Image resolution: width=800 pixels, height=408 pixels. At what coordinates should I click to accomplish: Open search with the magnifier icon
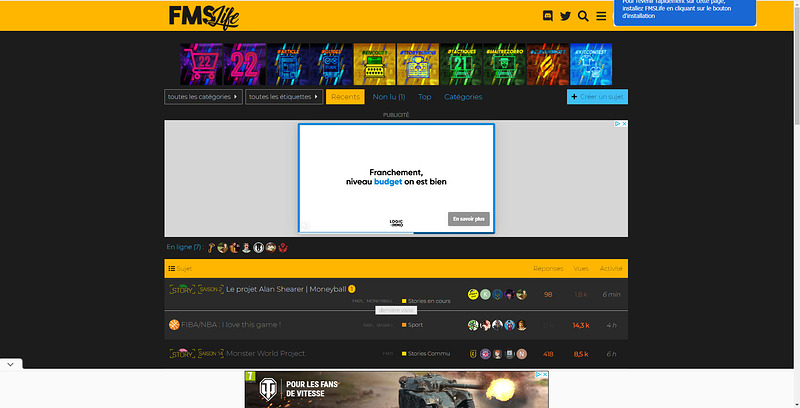(583, 16)
